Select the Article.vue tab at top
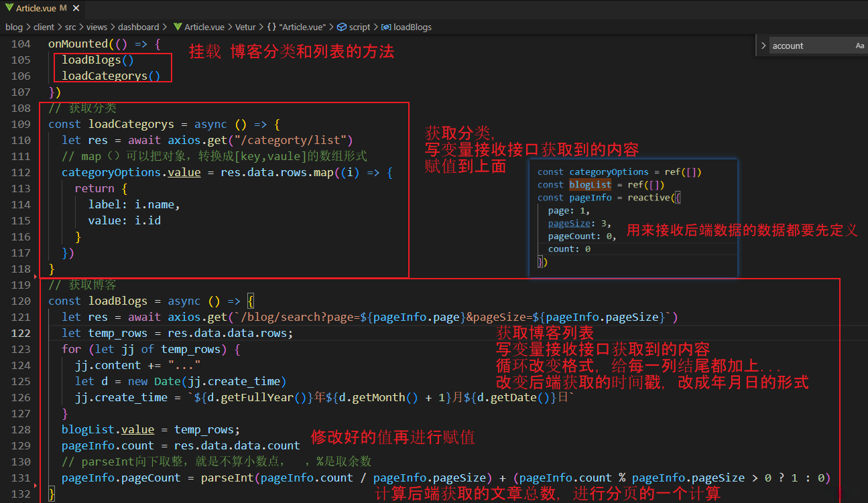868x503 pixels. [x=36, y=7]
